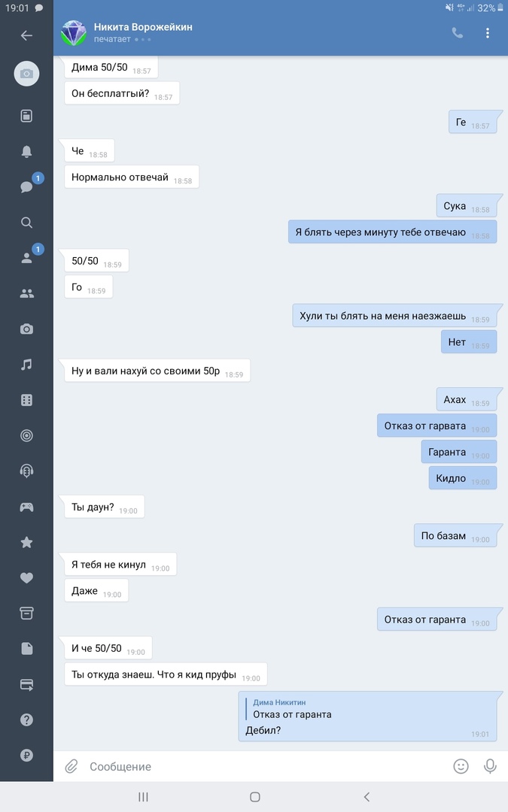The height and width of the screenshot is (812, 508).
Task: Open the likes heart icon
Action: 26,578
